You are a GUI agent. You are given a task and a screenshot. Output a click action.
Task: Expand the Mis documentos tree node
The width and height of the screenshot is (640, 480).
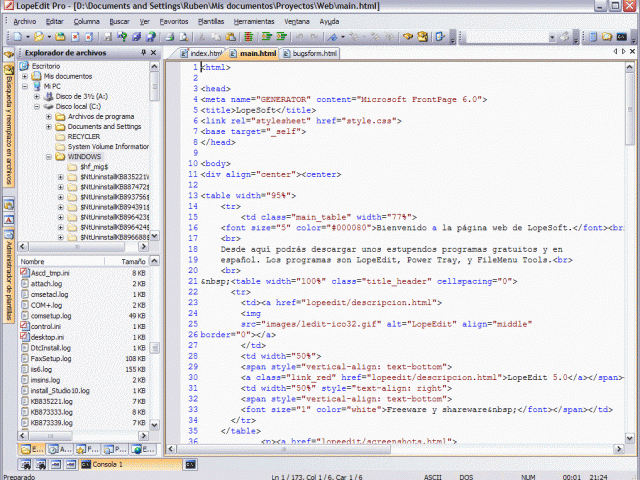[25, 76]
